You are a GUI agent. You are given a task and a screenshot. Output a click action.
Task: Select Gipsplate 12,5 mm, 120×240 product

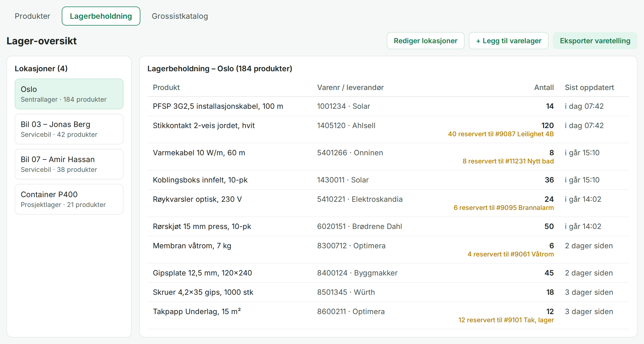[x=202, y=273]
